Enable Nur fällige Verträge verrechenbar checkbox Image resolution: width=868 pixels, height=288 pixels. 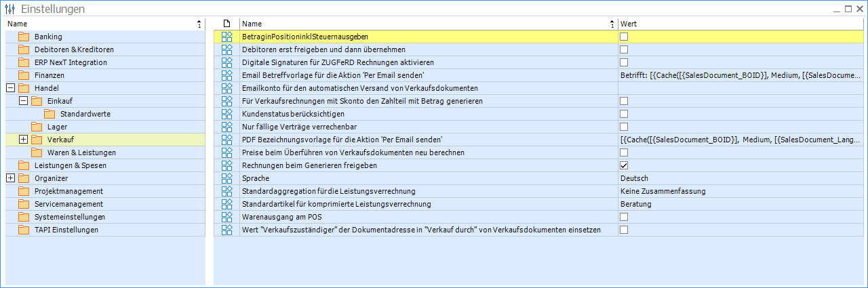tap(624, 127)
